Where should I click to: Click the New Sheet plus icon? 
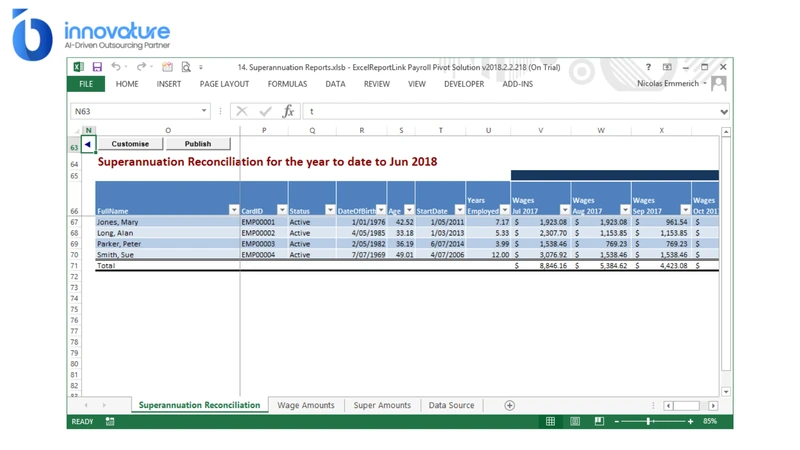coord(509,405)
